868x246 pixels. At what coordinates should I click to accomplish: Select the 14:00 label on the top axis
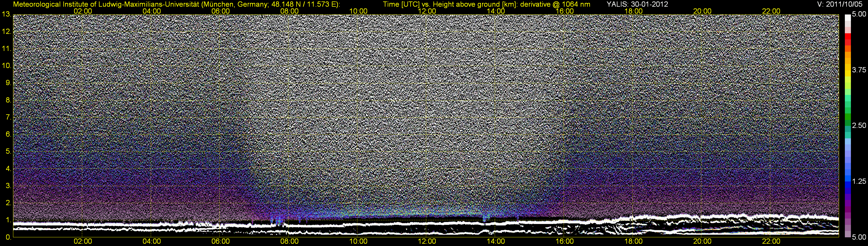tap(496, 11)
